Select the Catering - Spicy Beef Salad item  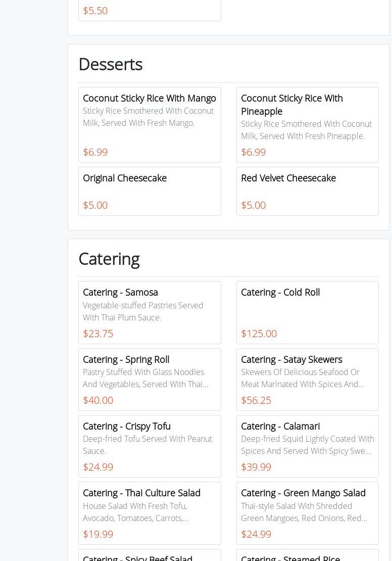[137, 557]
